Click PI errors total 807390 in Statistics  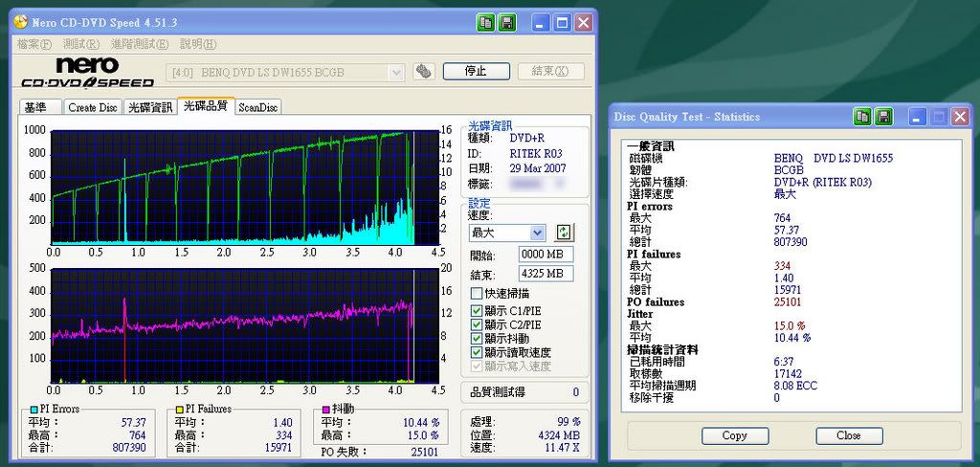click(x=791, y=242)
